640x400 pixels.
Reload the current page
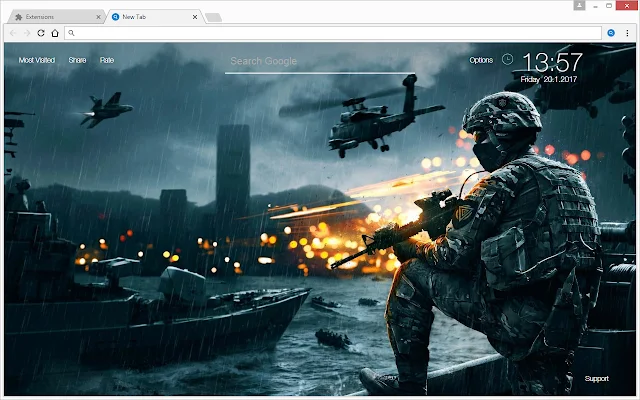click(x=41, y=33)
